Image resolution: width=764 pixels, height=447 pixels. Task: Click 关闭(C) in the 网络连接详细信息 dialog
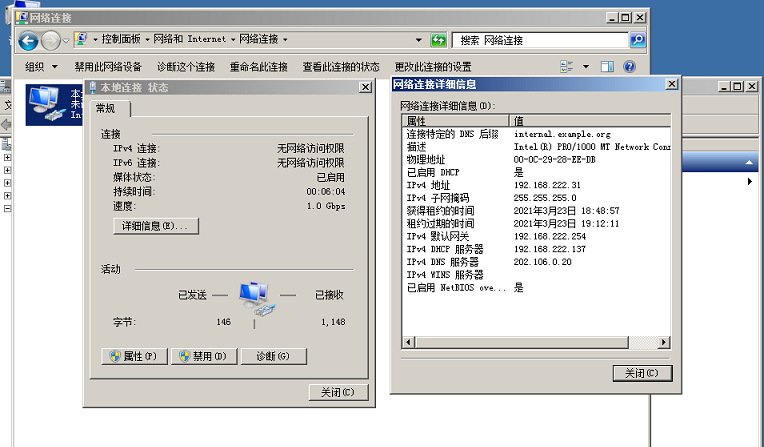(642, 373)
